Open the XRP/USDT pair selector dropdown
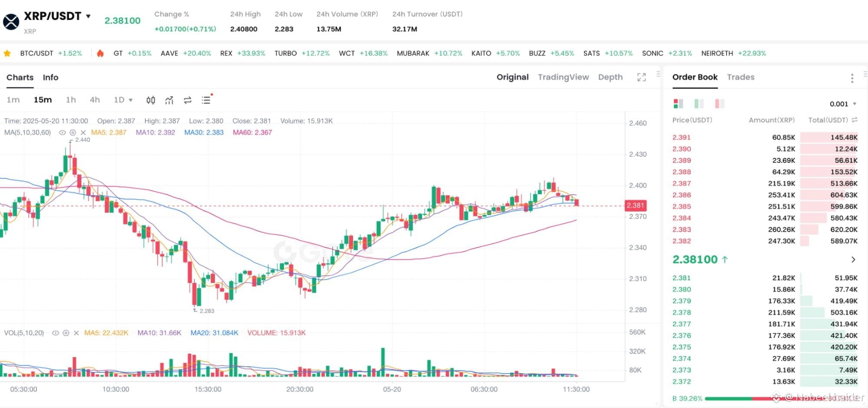 [88, 16]
